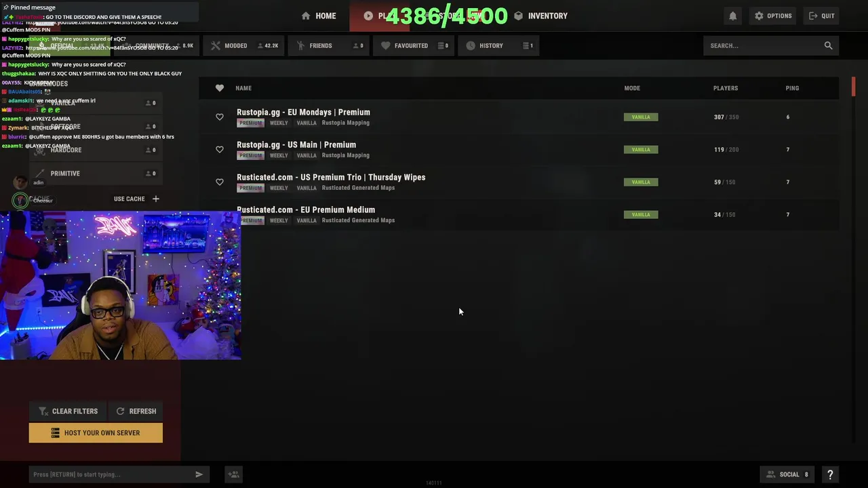Sort servers by Ping column

792,88
